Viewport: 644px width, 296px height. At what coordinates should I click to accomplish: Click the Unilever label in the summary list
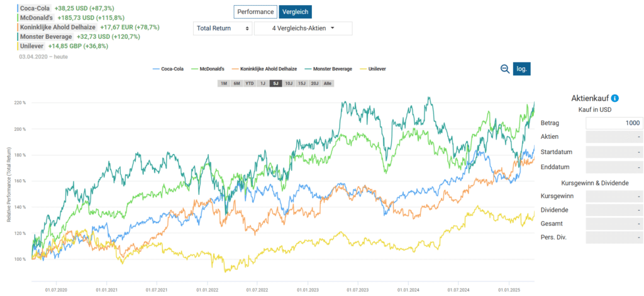pos(31,46)
